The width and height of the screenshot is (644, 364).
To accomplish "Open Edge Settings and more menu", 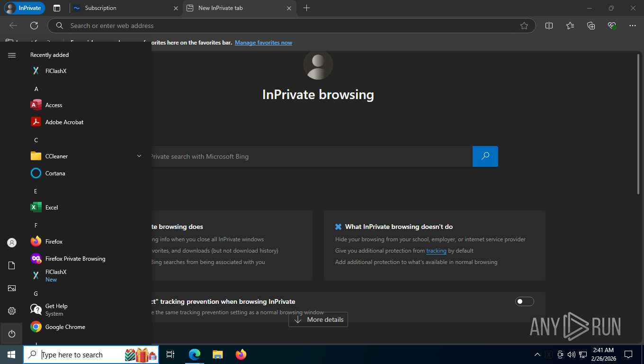I will click(x=633, y=26).
